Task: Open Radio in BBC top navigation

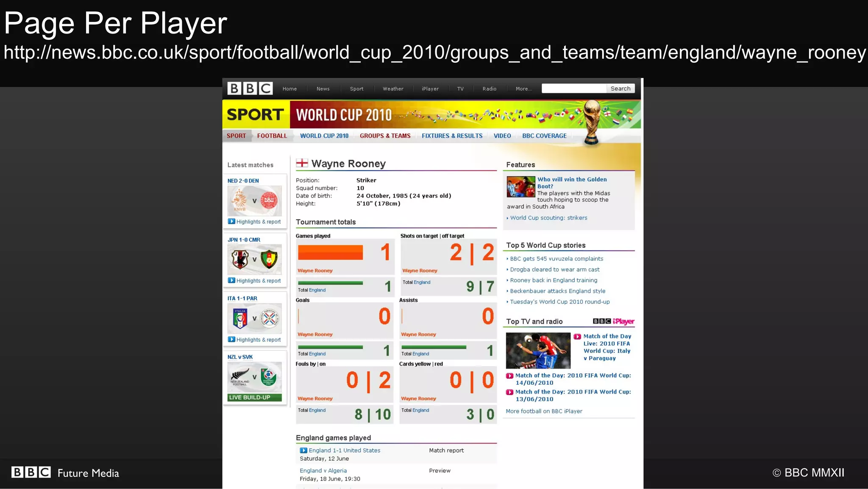Action: [489, 89]
